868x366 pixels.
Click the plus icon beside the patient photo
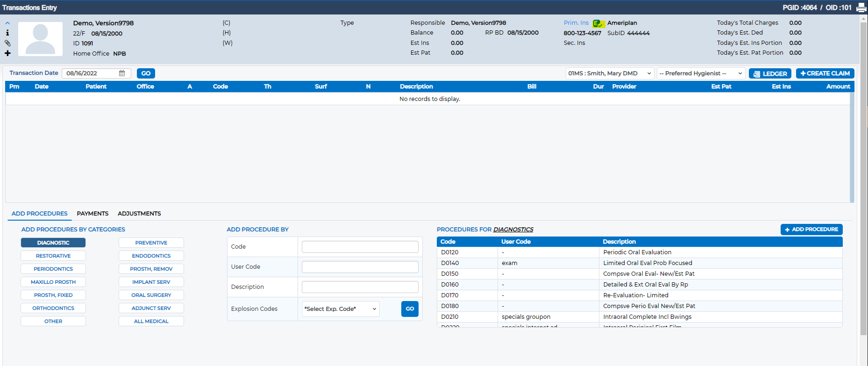click(x=7, y=53)
